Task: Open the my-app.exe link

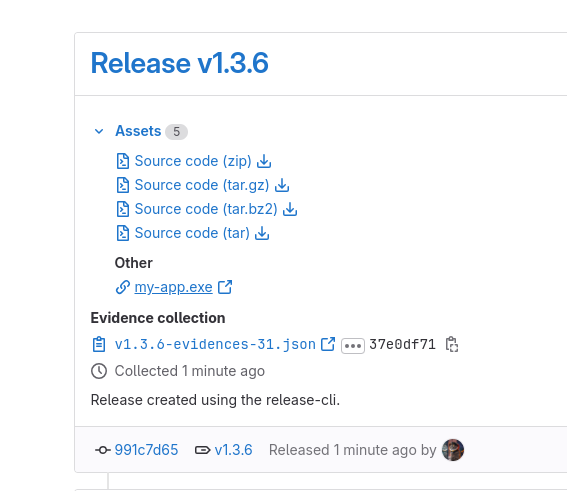Action: (x=173, y=287)
